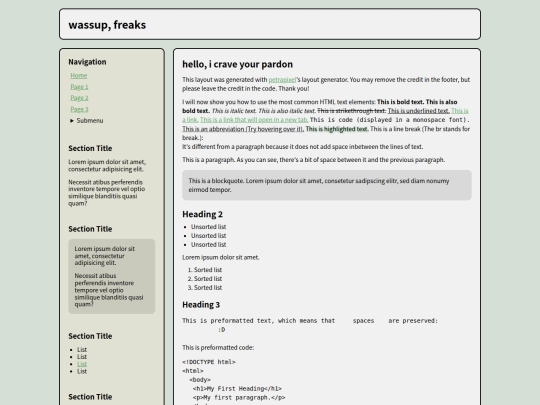
Task: Click 'Lorem ipsum dolor sit amet.' paragraph
Action: [221, 257]
